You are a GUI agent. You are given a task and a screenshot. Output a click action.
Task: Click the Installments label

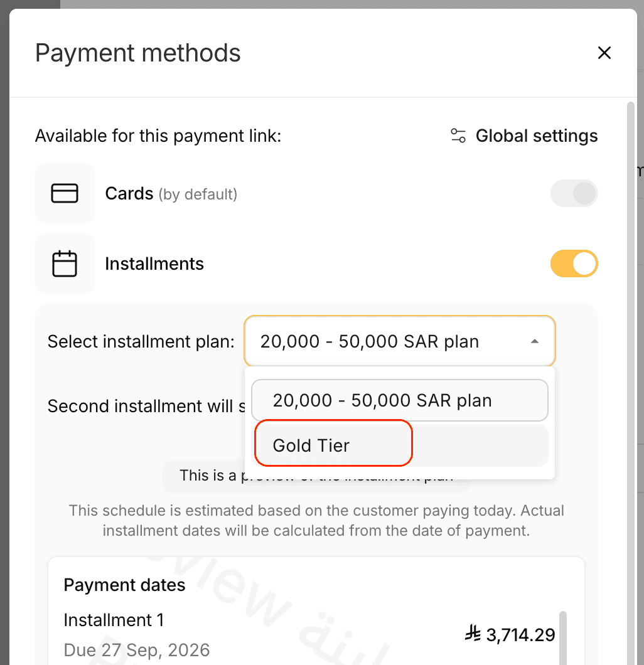coord(154,263)
